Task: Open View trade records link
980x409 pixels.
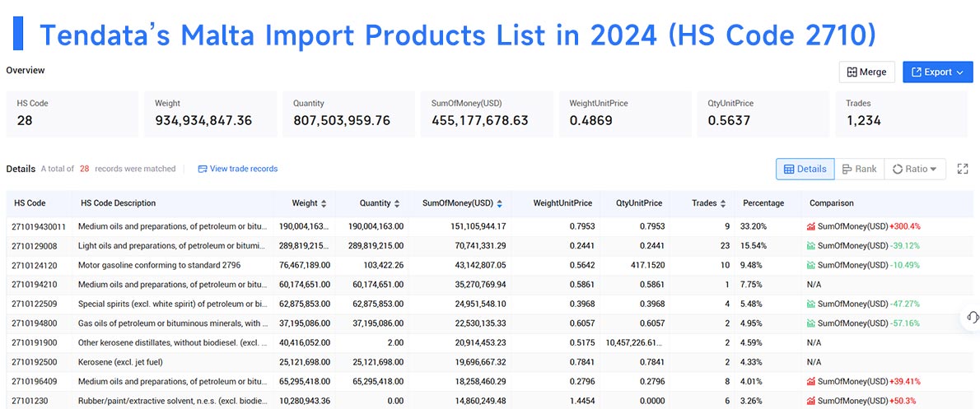Action: (237, 169)
